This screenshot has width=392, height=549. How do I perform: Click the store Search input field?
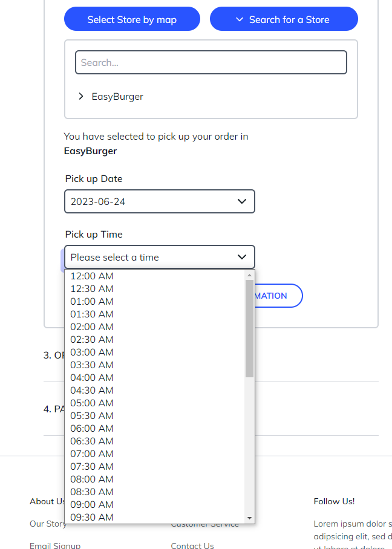click(211, 62)
